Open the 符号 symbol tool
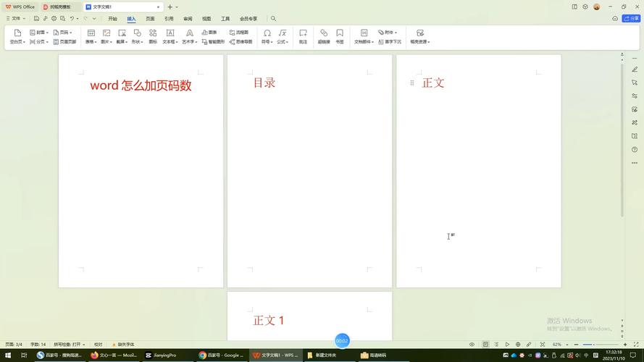Image resolution: width=644 pixels, height=362 pixels. click(x=267, y=36)
